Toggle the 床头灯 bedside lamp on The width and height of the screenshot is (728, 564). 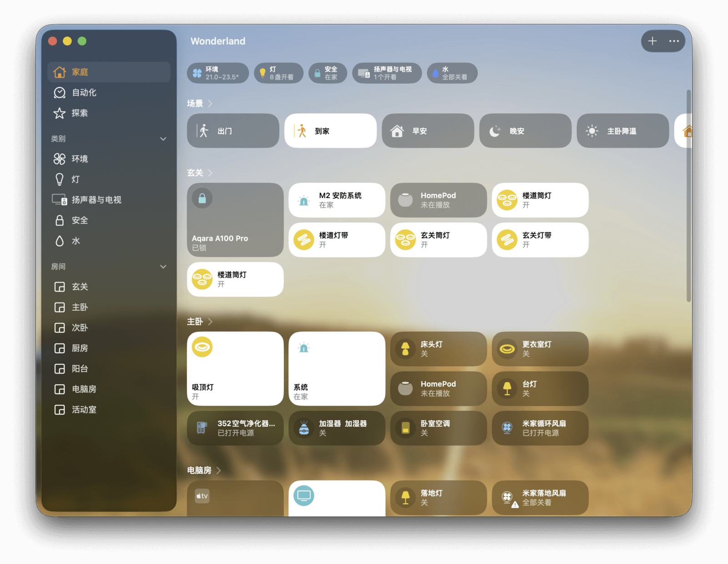click(405, 349)
